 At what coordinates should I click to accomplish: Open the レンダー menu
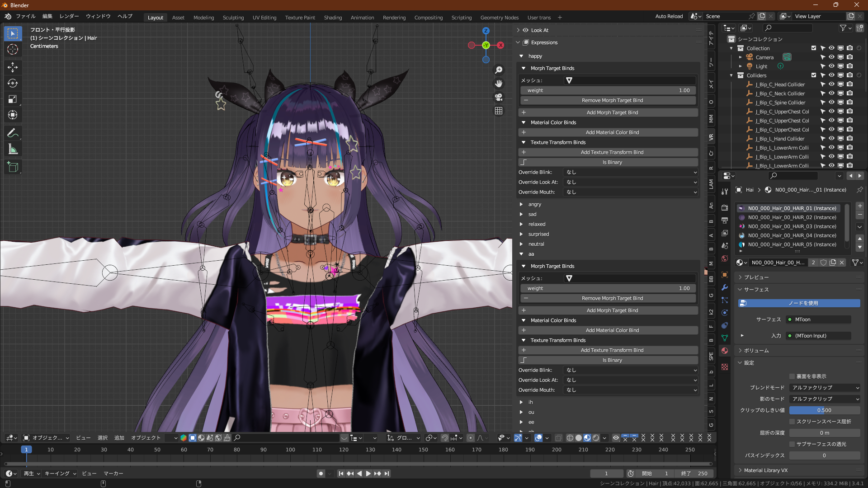(x=69, y=16)
